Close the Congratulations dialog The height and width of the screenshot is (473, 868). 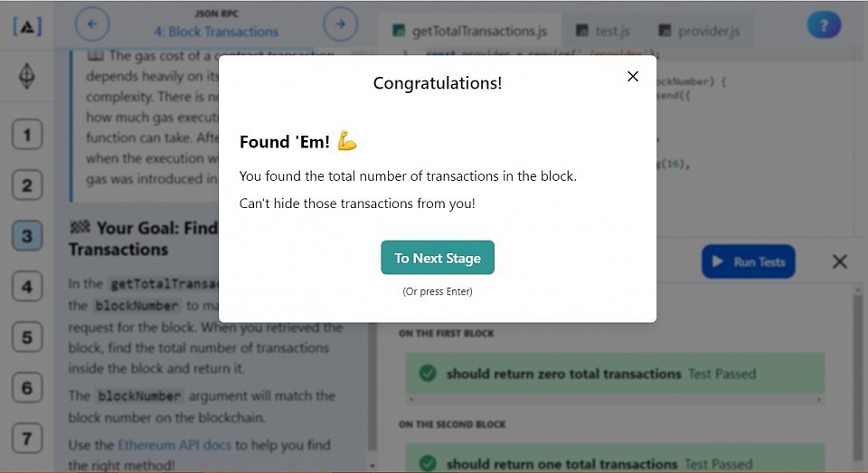coord(633,77)
